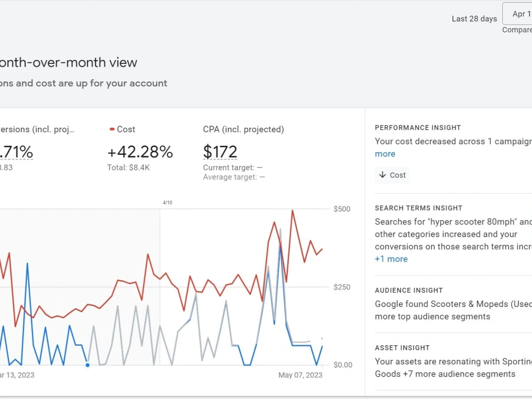Click the 4/10 marker on the chart
Screen dimensions: 532x399
pyautogui.click(x=167, y=203)
